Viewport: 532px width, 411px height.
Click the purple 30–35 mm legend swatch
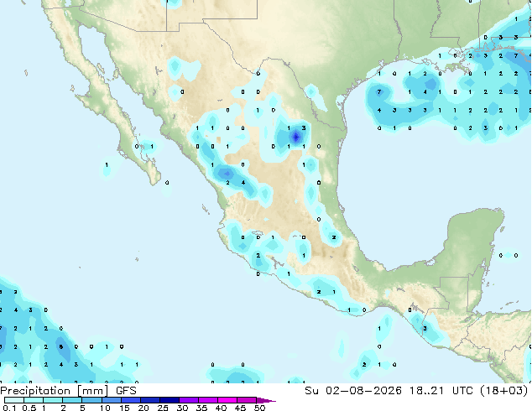click(x=189, y=400)
